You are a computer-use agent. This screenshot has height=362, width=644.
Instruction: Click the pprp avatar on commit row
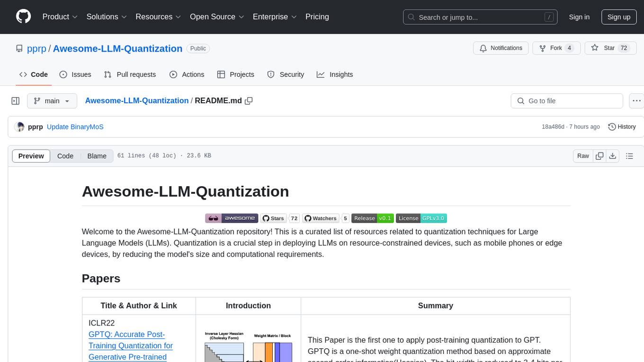click(x=19, y=127)
